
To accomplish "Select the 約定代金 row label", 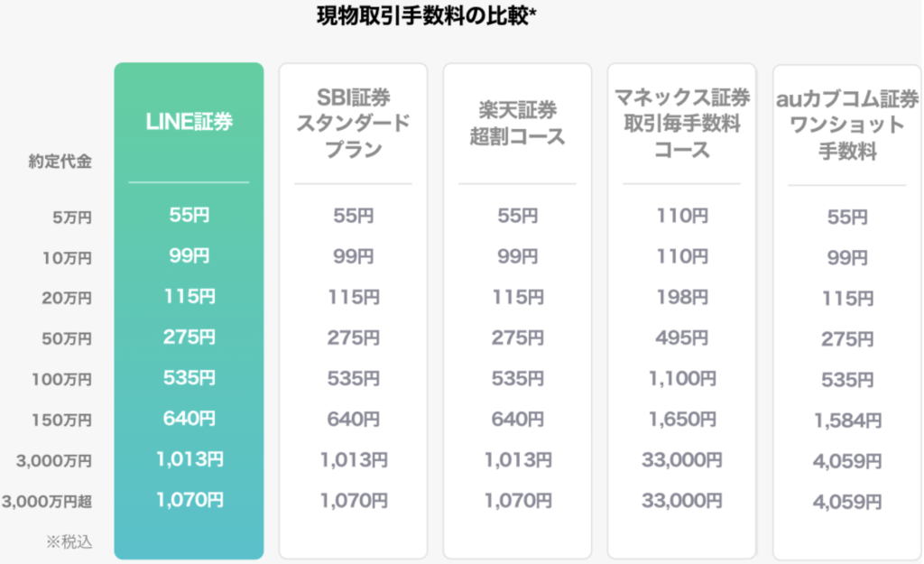I will (60, 161).
